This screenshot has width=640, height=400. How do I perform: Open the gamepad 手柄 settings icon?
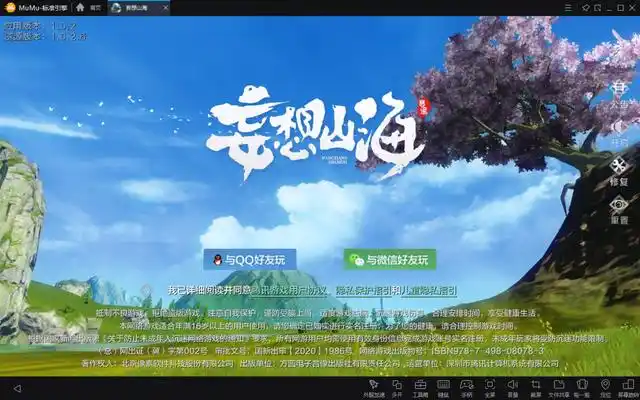click(466, 388)
